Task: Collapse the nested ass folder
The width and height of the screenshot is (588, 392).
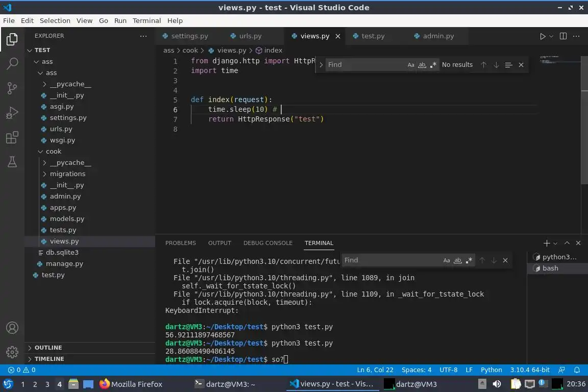Action: coord(40,73)
